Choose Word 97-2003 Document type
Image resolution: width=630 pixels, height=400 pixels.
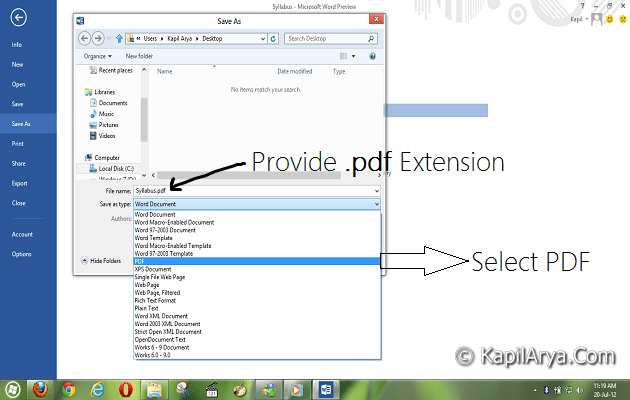tap(257, 230)
